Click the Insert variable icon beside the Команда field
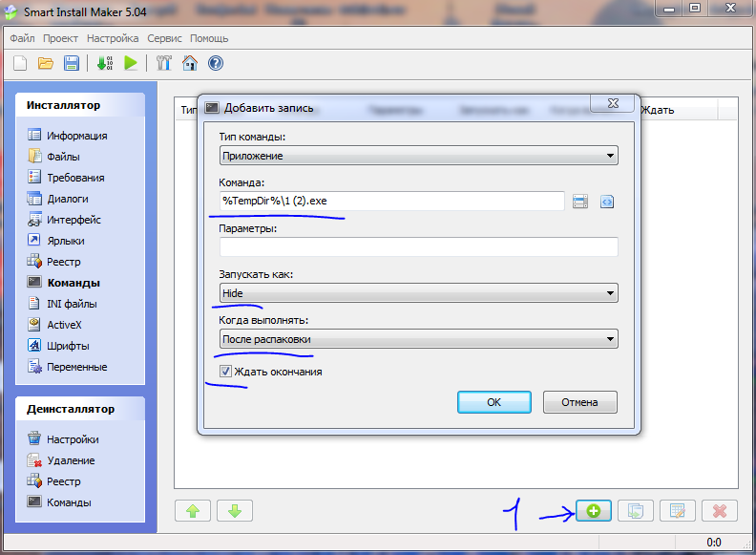The image size is (756, 555). coord(607,202)
